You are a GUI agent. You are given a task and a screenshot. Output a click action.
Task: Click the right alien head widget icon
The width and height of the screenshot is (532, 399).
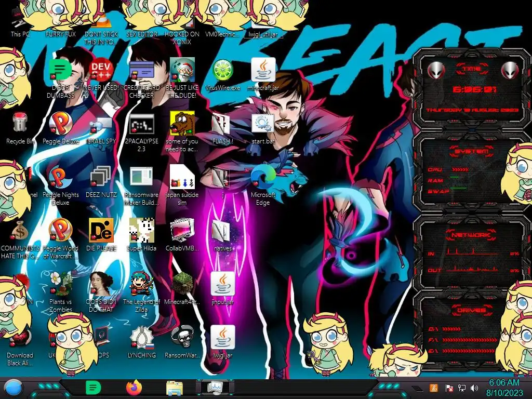pyautogui.click(x=510, y=71)
